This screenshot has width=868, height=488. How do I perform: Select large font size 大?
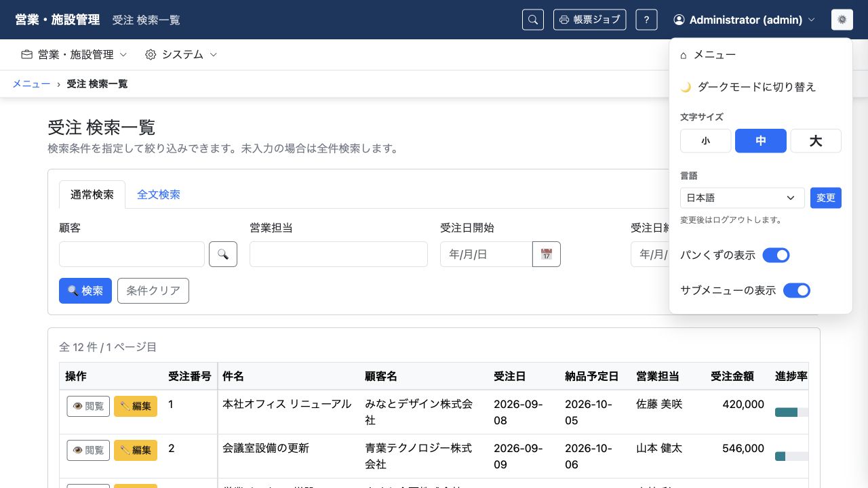pos(816,141)
